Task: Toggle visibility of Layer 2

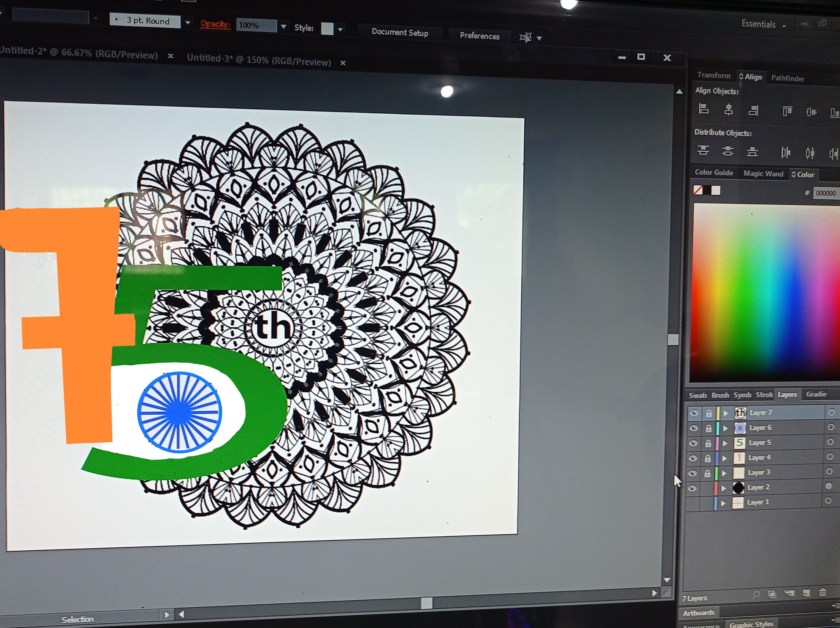Action: (x=692, y=488)
